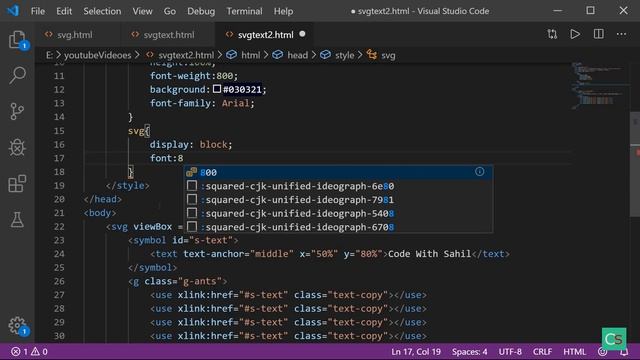640x360 pixels.
Task: Open the File menu
Action: click(38, 11)
